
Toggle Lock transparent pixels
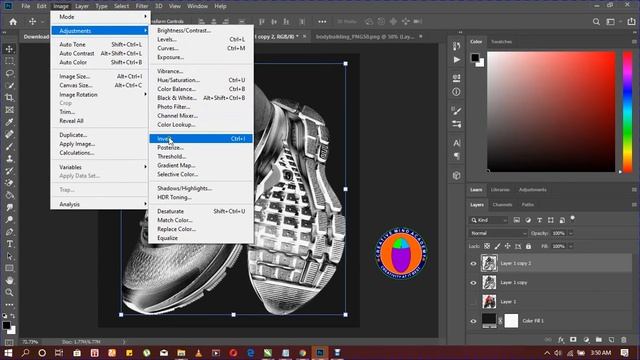point(487,246)
